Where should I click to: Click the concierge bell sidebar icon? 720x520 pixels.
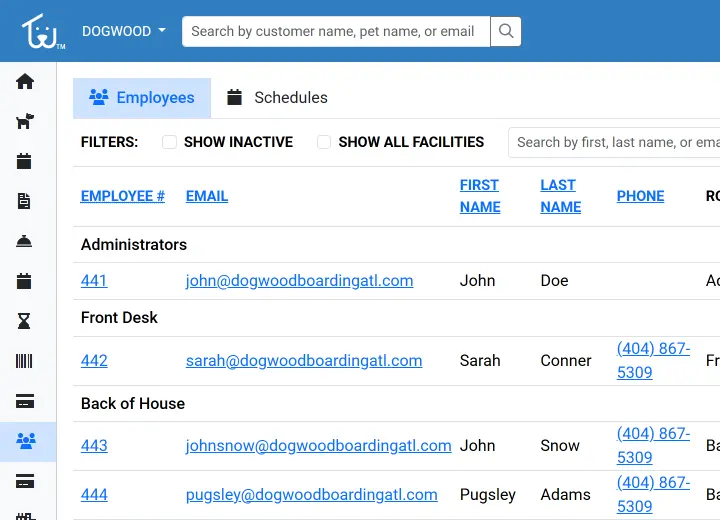tap(25, 241)
